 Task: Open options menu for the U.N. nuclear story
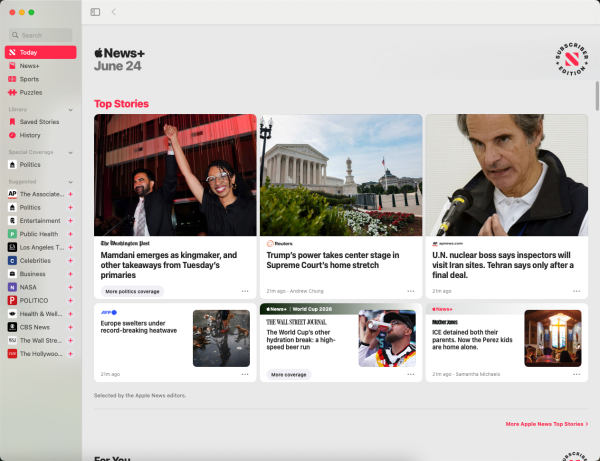click(576, 291)
